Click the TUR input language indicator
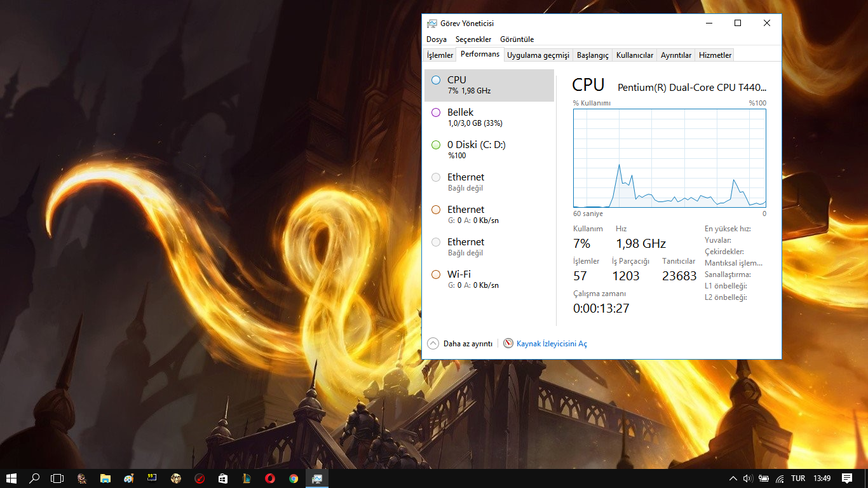Viewport: 868px width, 488px height. pos(798,478)
